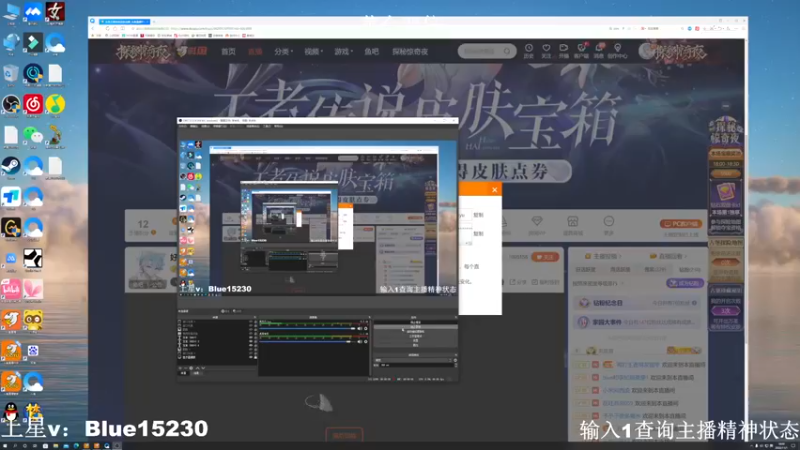Viewport: 800px width, 450px height.
Task: Select the 直播 live nav item
Action: (x=255, y=52)
